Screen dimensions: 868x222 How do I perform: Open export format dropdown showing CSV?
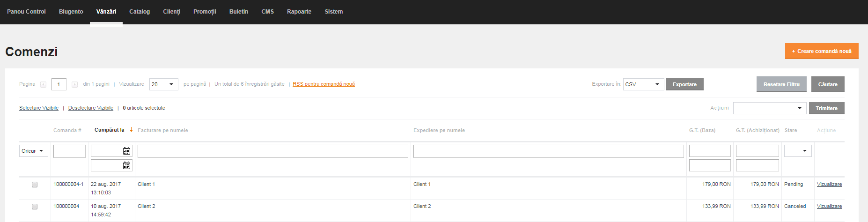coord(643,84)
